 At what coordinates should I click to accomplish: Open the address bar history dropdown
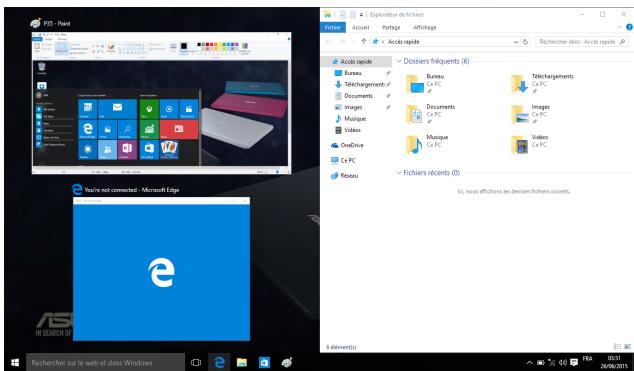(x=516, y=42)
